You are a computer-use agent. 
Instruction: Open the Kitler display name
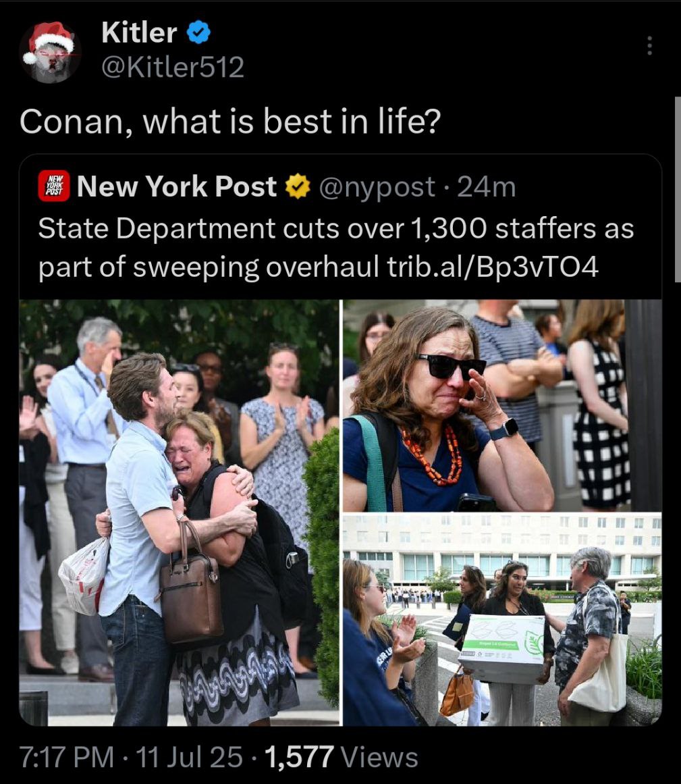pyautogui.click(x=139, y=32)
